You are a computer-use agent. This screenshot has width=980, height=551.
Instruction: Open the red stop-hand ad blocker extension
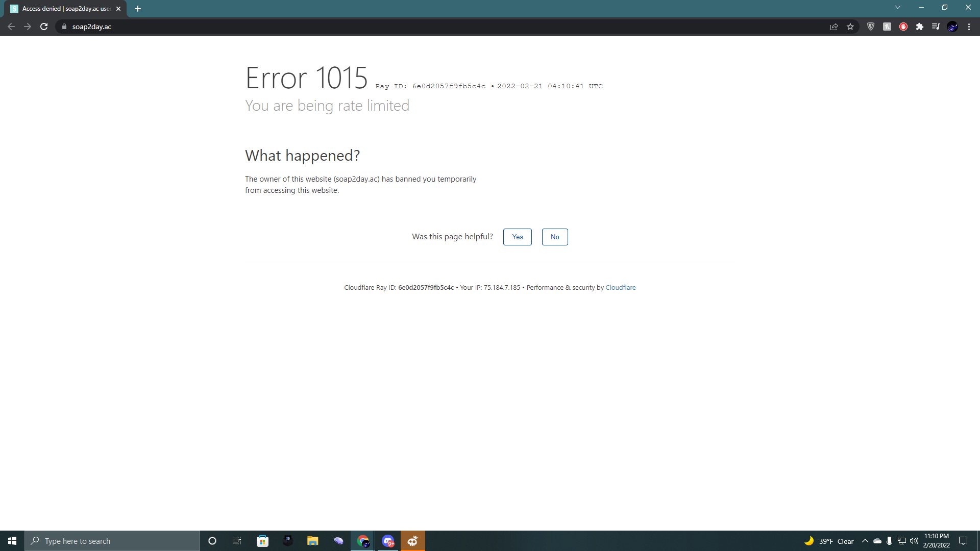(903, 27)
